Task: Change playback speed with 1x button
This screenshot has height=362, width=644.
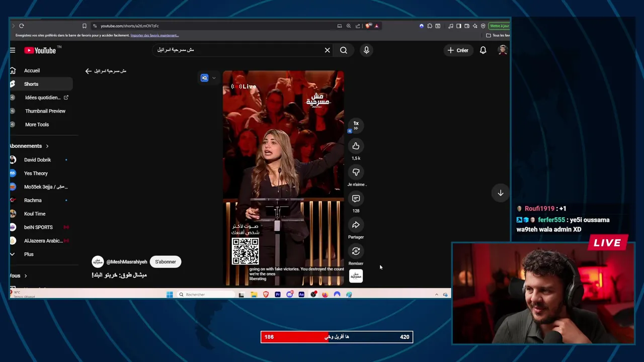Action: coord(356,125)
